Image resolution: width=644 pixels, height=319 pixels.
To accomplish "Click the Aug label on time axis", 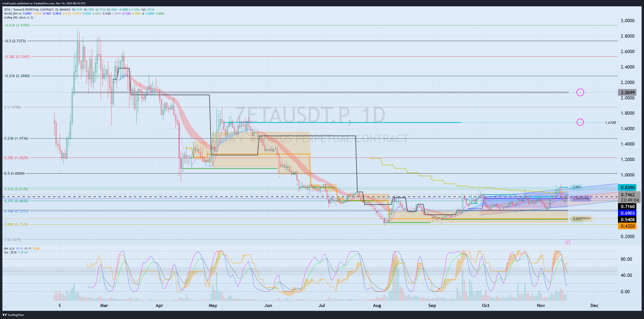I will (377, 305).
